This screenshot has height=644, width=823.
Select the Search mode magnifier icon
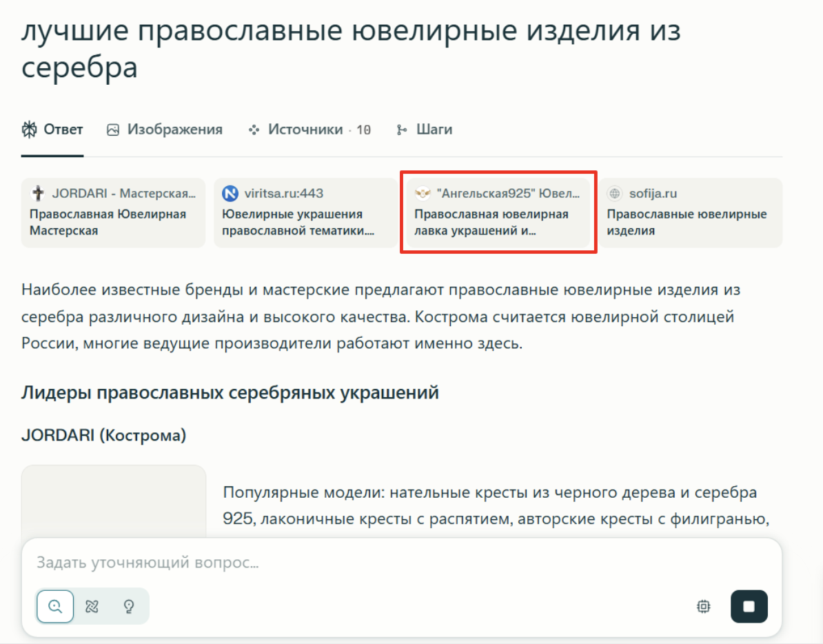pos(55,607)
